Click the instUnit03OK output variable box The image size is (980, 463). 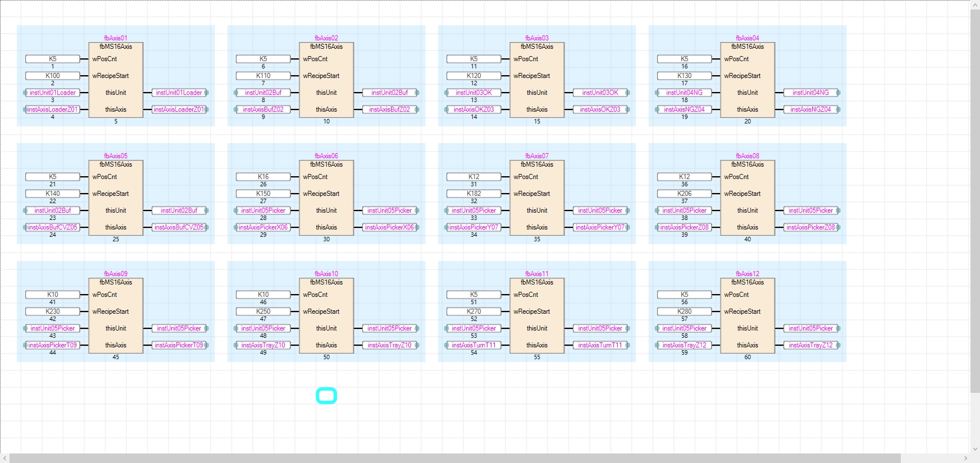[x=600, y=93]
